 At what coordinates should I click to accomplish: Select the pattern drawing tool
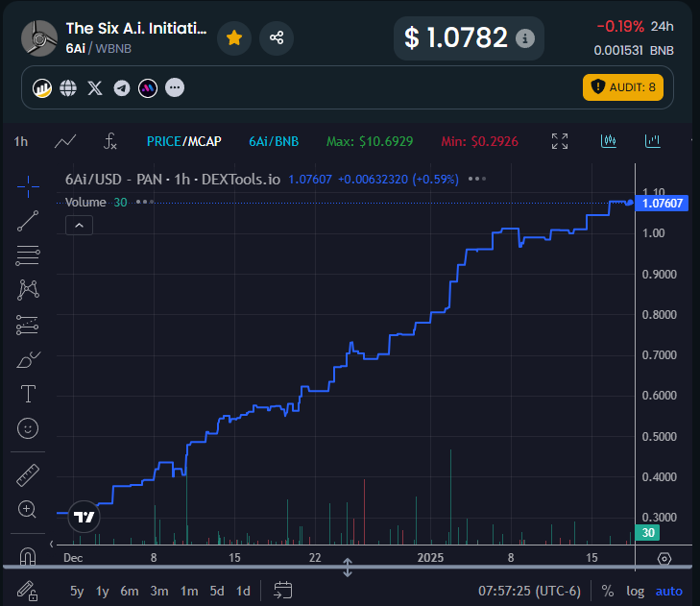tap(28, 290)
